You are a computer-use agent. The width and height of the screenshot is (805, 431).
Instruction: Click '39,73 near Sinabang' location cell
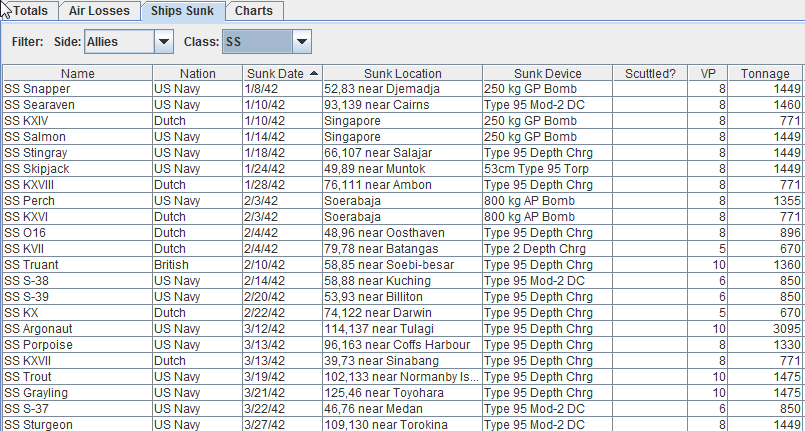403,361
